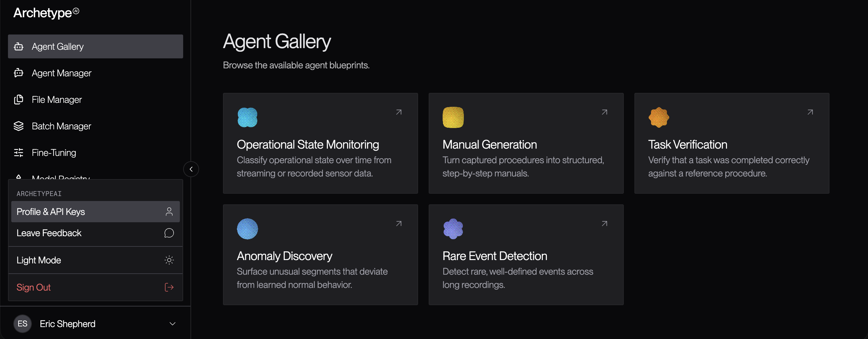Image resolution: width=868 pixels, height=339 pixels.
Task: Open the Manual Generation card title
Action: 489,145
